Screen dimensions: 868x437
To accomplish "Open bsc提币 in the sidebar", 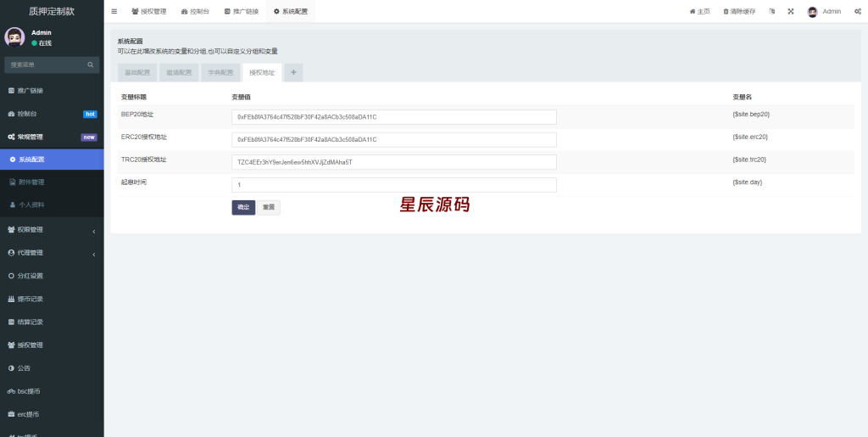I will click(52, 391).
